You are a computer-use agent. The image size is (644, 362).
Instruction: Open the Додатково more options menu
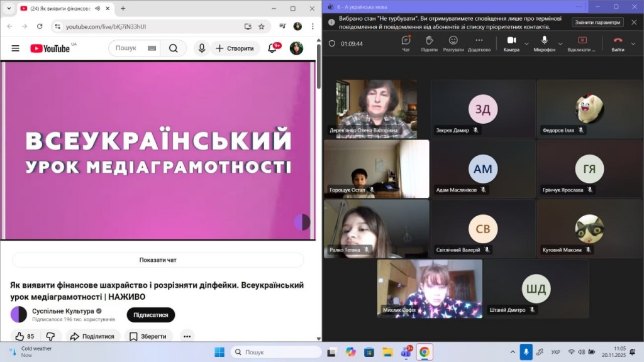click(x=479, y=40)
